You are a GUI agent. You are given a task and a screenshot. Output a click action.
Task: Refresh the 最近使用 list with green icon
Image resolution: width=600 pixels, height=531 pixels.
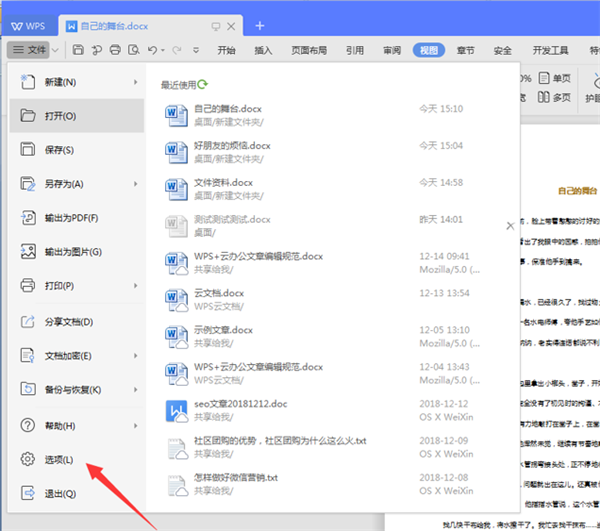point(204,85)
